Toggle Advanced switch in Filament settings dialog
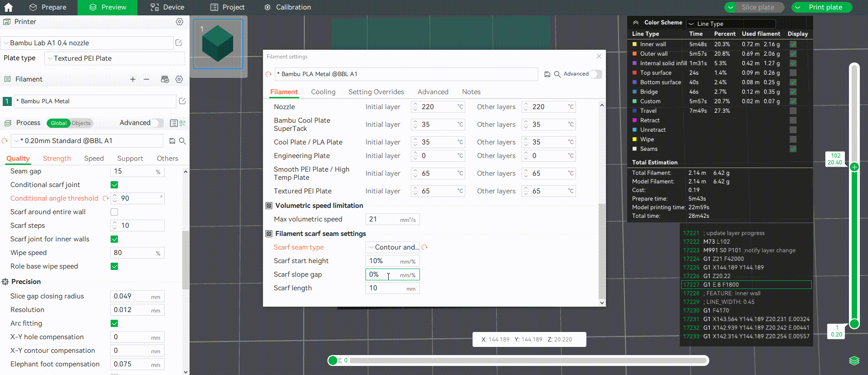 pyautogui.click(x=596, y=74)
